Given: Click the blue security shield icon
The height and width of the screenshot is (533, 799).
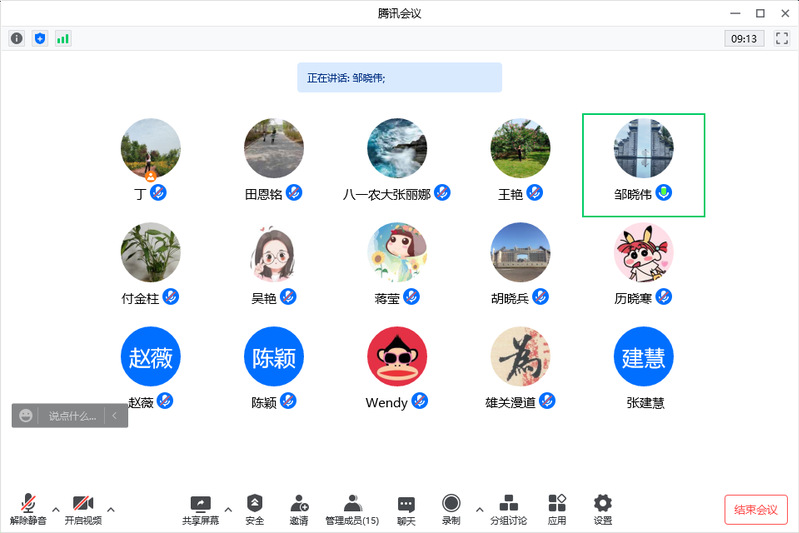Looking at the screenshot, I should (x=40, y=38).
